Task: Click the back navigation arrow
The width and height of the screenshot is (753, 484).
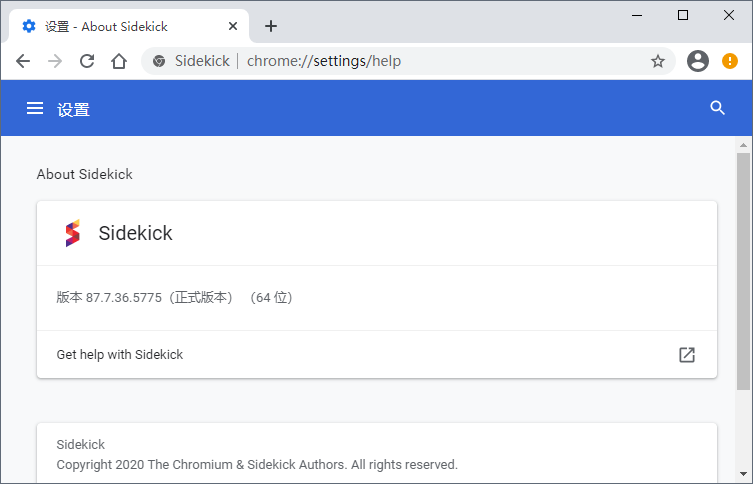Action: 23,61
